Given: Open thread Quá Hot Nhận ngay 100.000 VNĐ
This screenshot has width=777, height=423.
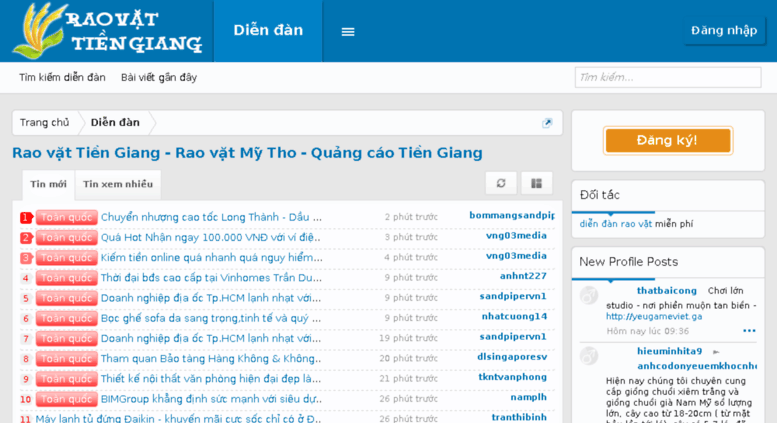Looking at the screenshot, I should pyautogui.click(x=211, y=237).
